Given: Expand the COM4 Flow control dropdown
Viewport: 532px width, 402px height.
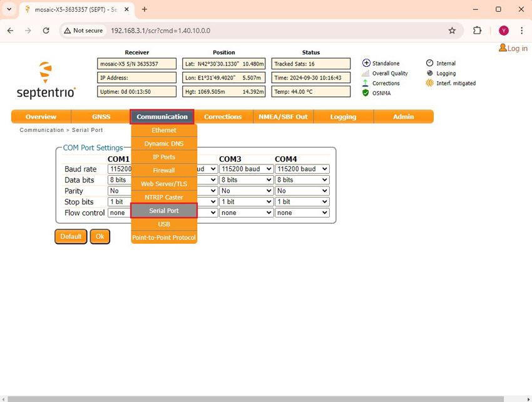Looking at the screenshot, I should click(302, 213).
